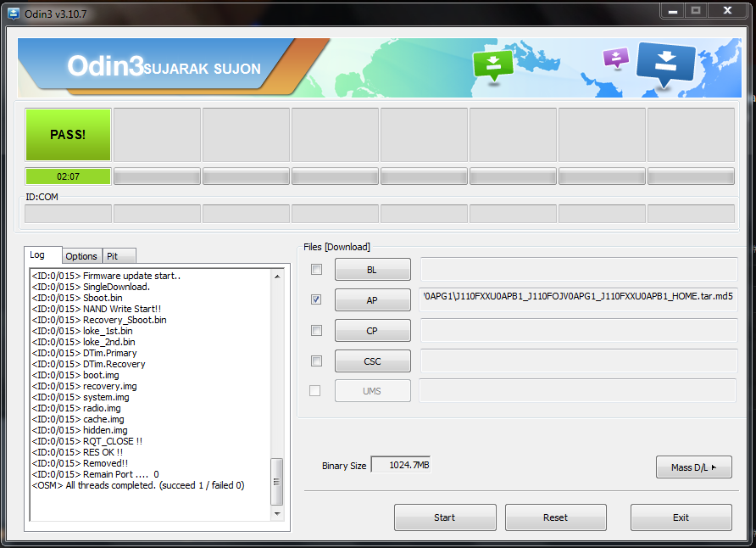756x548 pixels.
Task: Click the AP file path field
Action: pos(578,300)
